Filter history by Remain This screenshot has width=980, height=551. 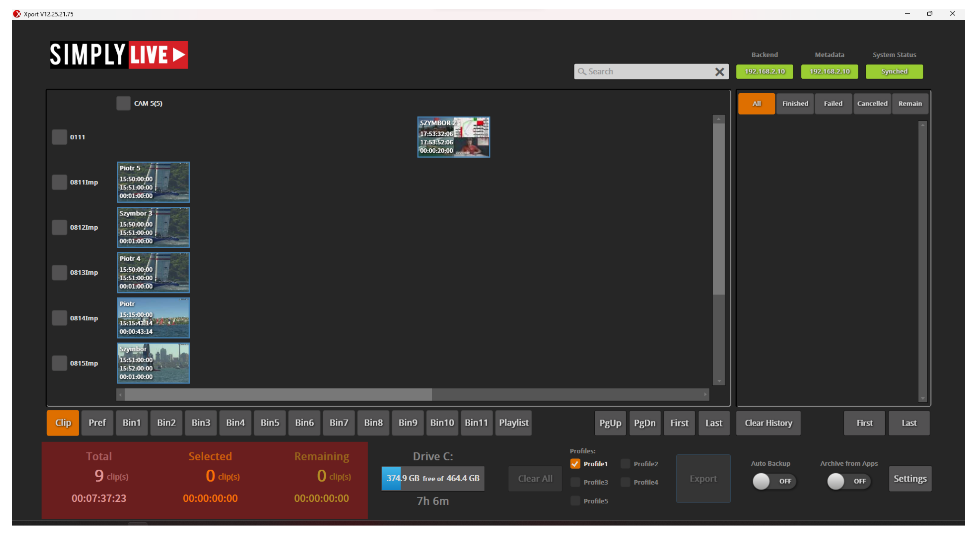point(910,103)
